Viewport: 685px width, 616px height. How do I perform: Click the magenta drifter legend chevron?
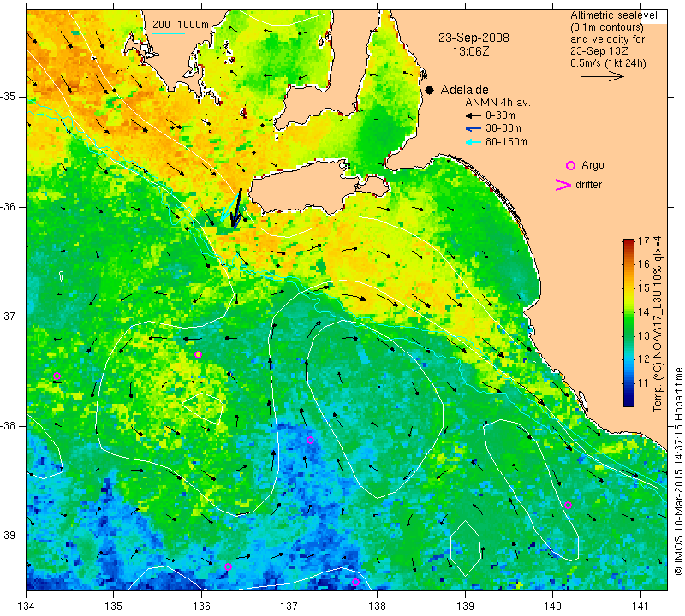pyautogui.click(x=563, y=185)
